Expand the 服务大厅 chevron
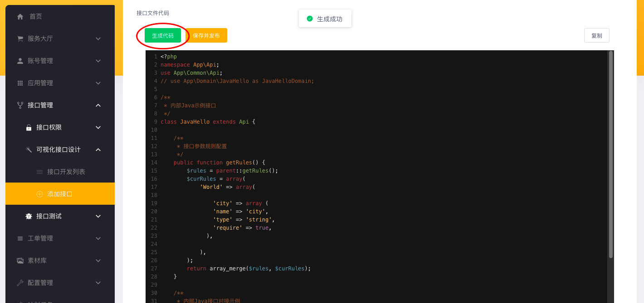The width and height of the screenshot is (644, 303). coord(98,38)
